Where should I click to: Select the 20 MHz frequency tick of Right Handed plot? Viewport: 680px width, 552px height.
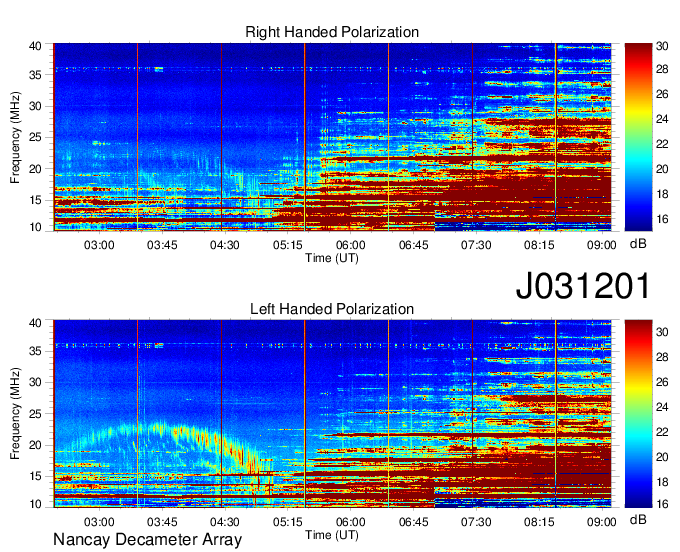(35, 169)
